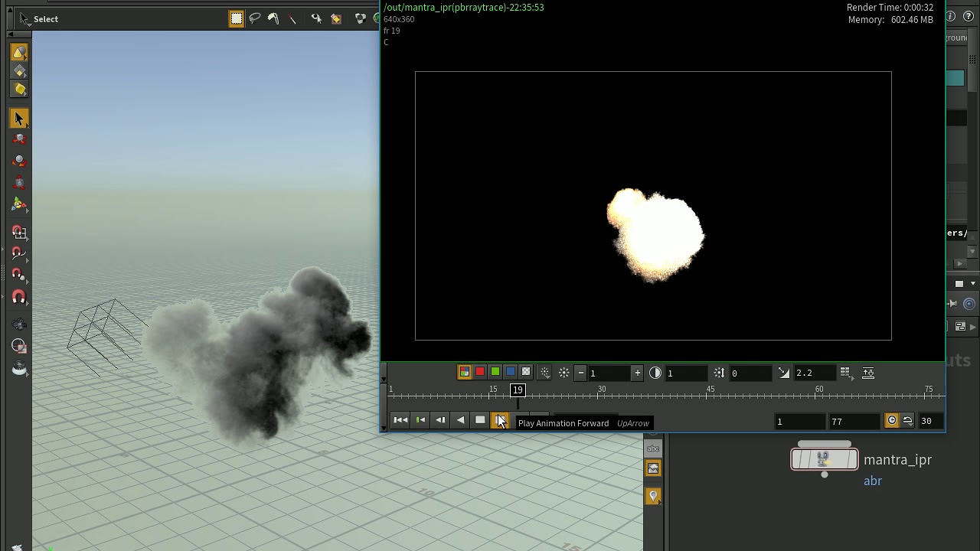Open render viewer bottom-left collapse arrow
The height and width of the screenshot is (551, 980).
(384, 428)
